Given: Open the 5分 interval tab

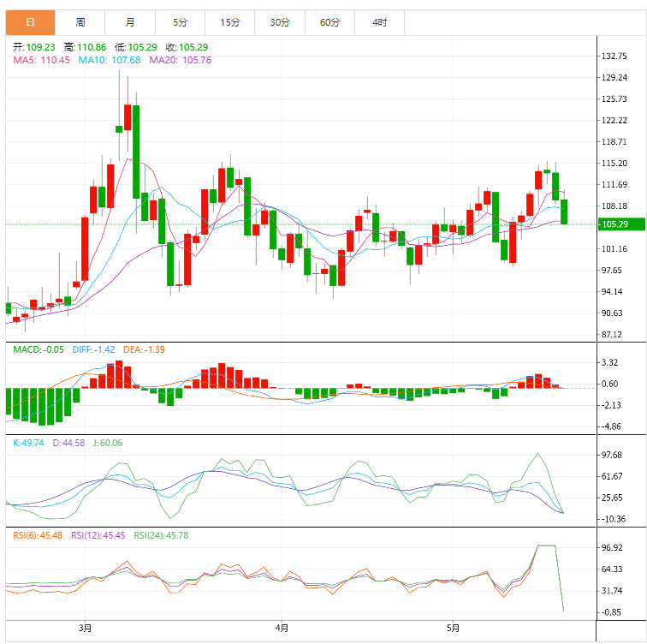Looking at the screenshot, I should [181, 23].
